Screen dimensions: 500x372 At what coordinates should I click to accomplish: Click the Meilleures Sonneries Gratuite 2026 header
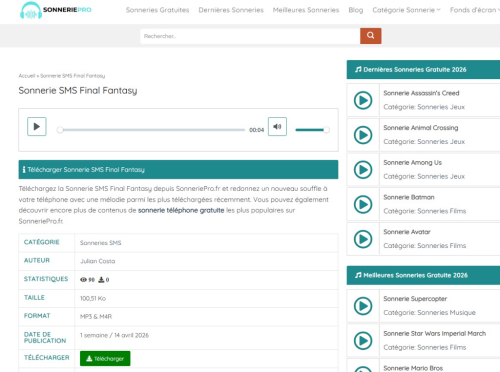pos(423,275)
